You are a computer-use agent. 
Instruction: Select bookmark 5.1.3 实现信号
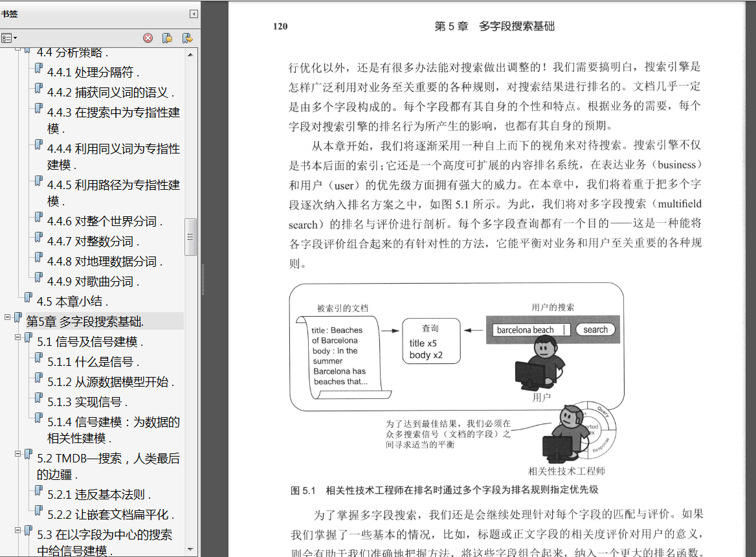tap(87, 402)
